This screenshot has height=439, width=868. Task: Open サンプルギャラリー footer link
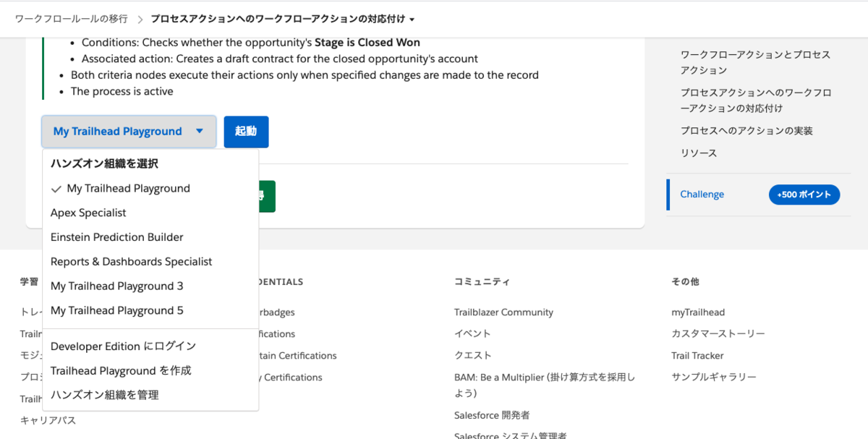click(713, 378)
